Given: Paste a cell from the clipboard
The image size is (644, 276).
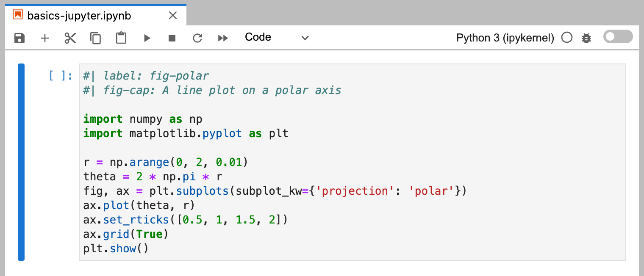Looking at the screenshot, I should click(x=121, y=38).
